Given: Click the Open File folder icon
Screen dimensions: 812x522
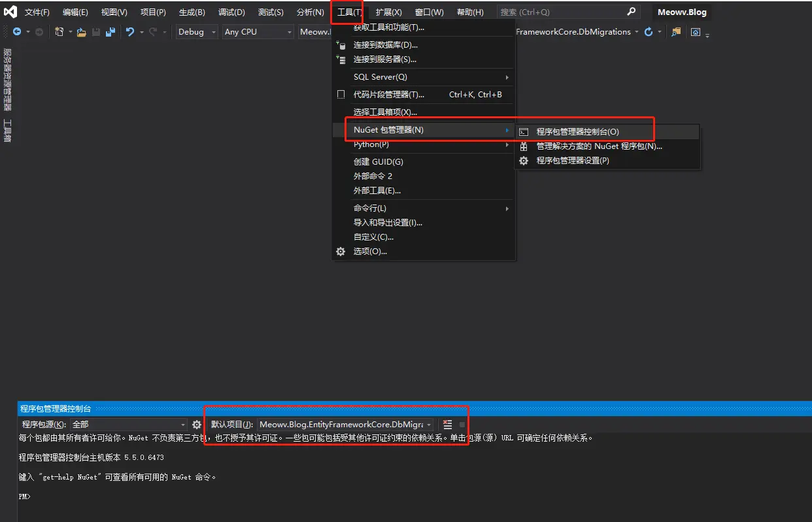Looking at the screenshot, I should (x=82, y=32).
